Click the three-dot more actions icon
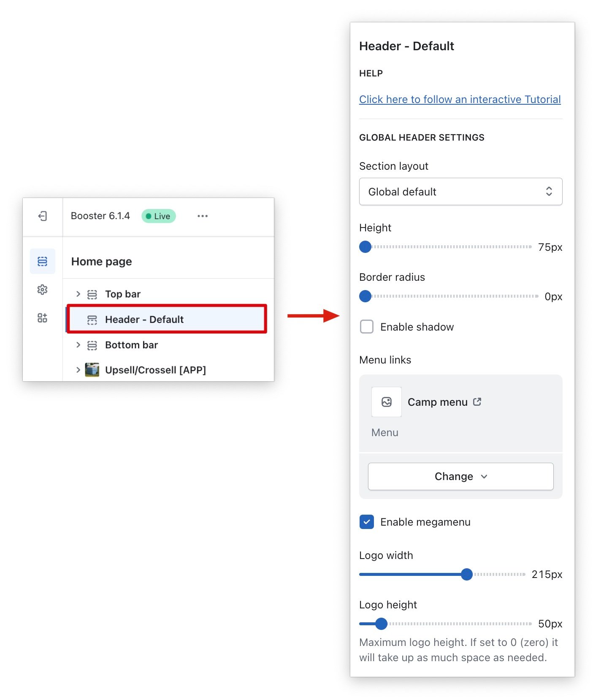The height and width of the screenshot is (700, 601). pyautogui.click(x=203, y=216)
